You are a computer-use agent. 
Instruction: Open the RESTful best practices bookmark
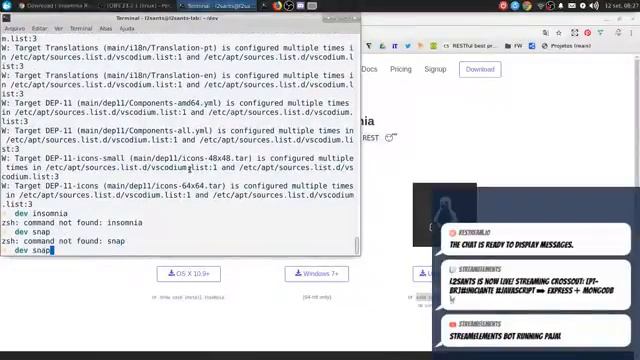tap(470, 46)
